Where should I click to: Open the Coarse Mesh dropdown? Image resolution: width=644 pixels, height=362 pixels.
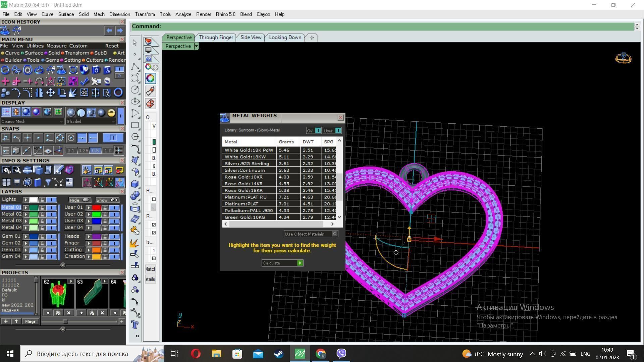coord(32,121)
